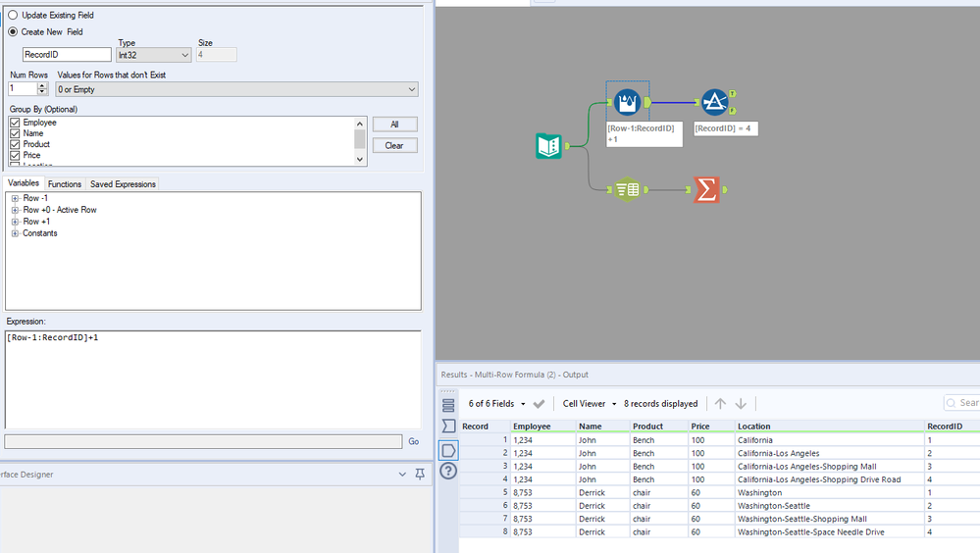980x553 pixels.
Task: Click the Num Rows input field
Action: (23, 88)
